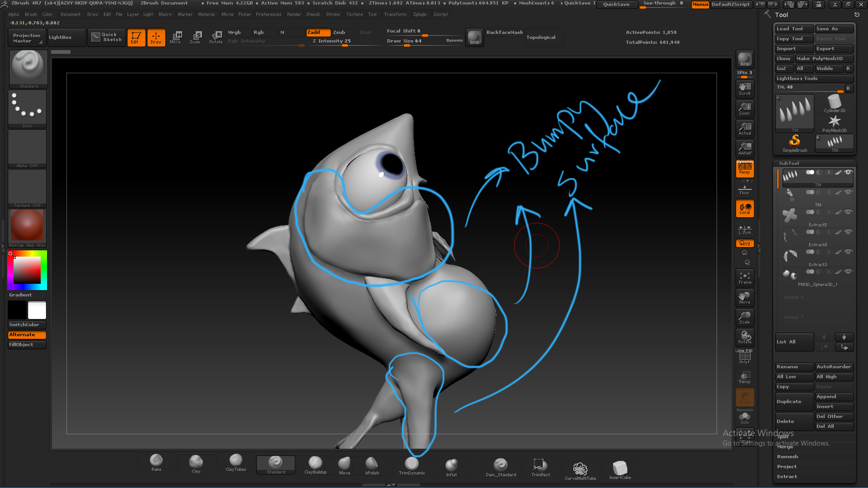Open the Stroke menu
The height and width of the screenshot is (488, 868).
(333, 14)
